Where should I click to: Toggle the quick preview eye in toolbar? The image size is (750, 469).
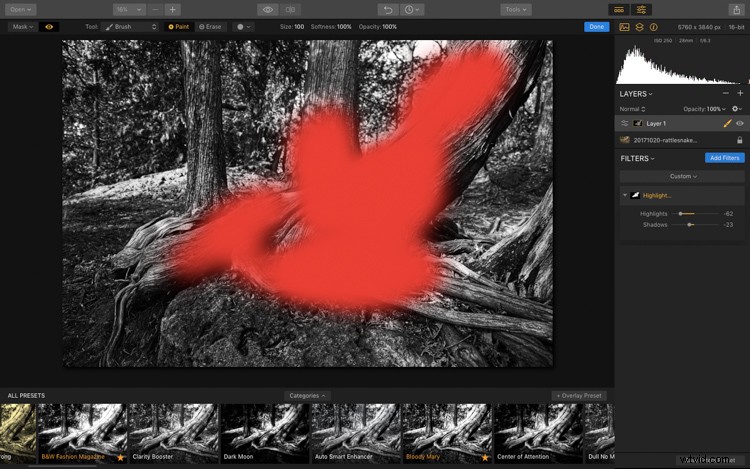268,10
